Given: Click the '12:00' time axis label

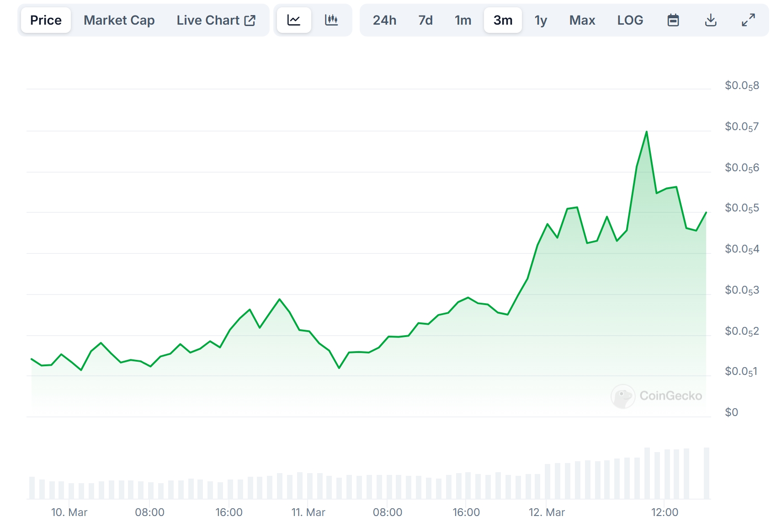Looking at the screenshot, I should point(665,512).
